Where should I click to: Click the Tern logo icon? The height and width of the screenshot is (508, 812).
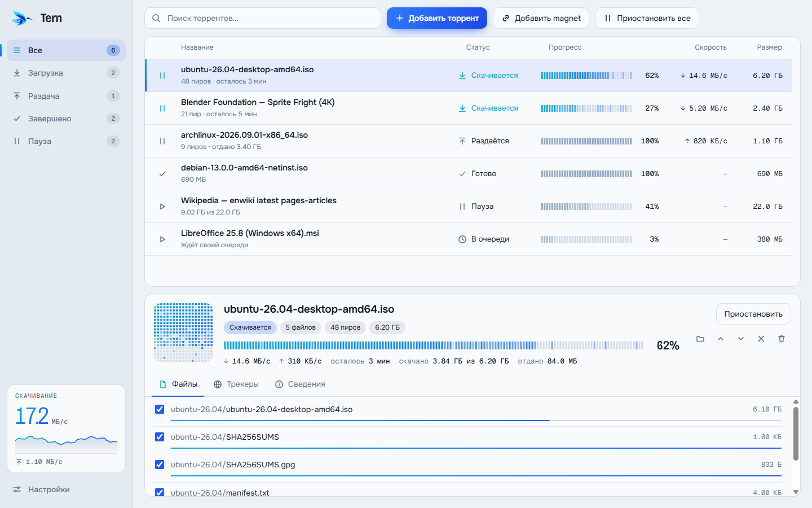[22, 19]
